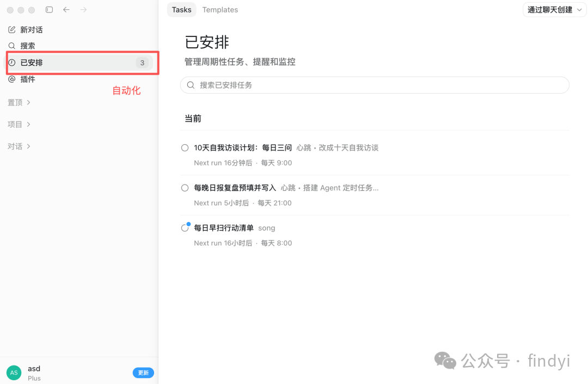The image size is (588, 384).
Task: Click the Next run 16分钟后 schedule text
Action: click(223, 163)
